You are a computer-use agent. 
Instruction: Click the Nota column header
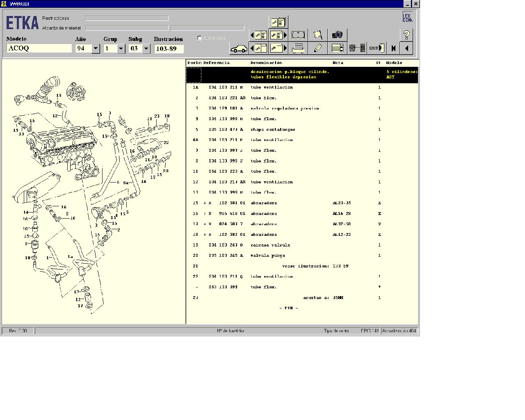pyautogui.click(x=338, y=63)
